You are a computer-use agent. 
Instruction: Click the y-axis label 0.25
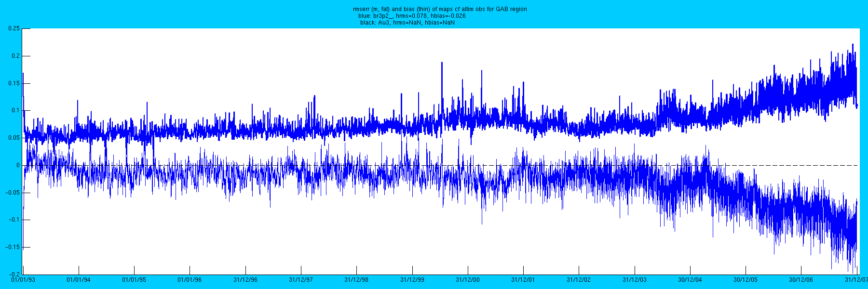(x=14, y=29)
